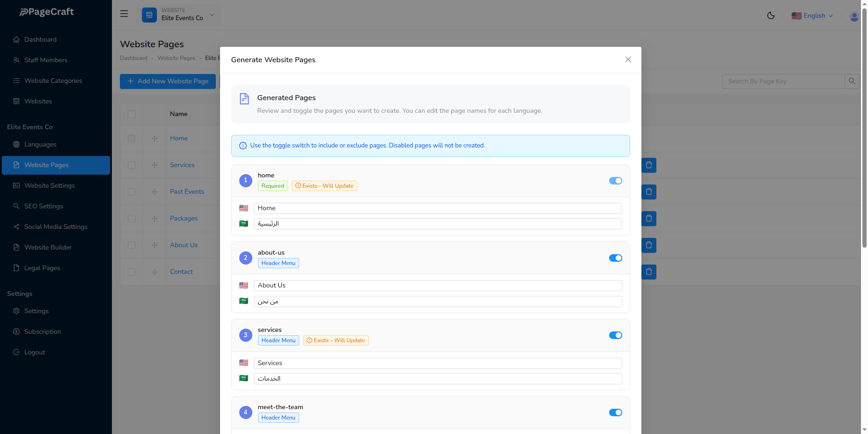Select the dark mode moon icon
The height and width of the screenshot is (434, 868).
pos(771,15)
